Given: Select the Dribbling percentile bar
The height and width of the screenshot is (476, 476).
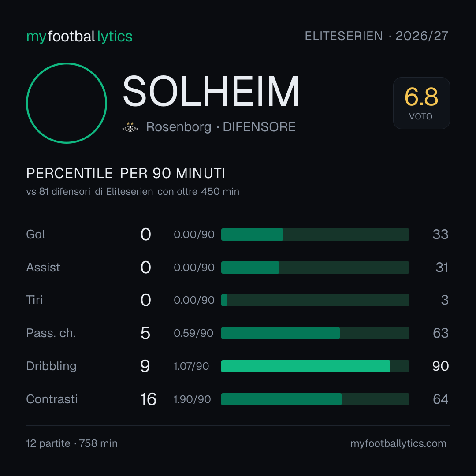Looking at the screenshot, I should click(x=315, y=366).
